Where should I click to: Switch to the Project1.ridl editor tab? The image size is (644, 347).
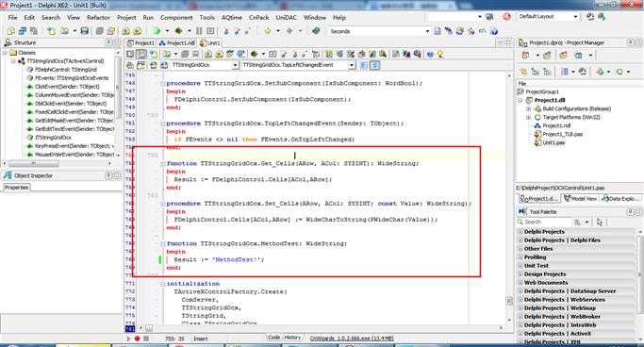(x=176, y=42)
